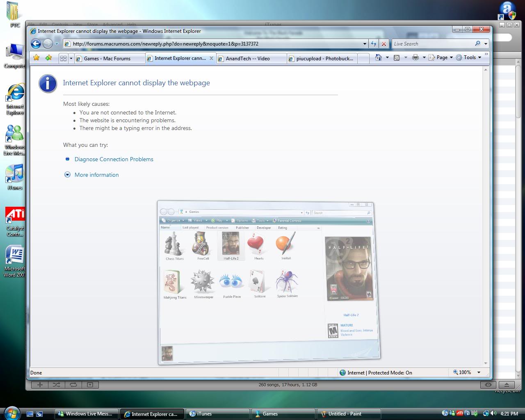
Task: Click the Games window screenshot image
Action: [269, 283]
